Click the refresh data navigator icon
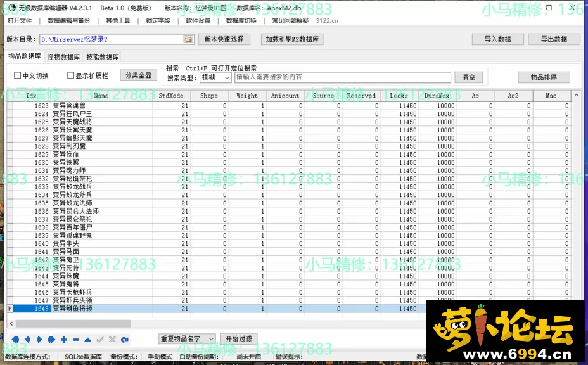588x365 pixels. point(125,340)
